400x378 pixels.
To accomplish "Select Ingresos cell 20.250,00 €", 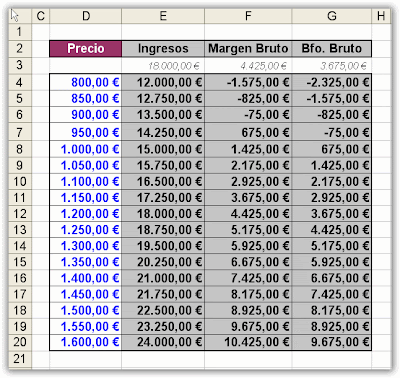I will [163, 262].
